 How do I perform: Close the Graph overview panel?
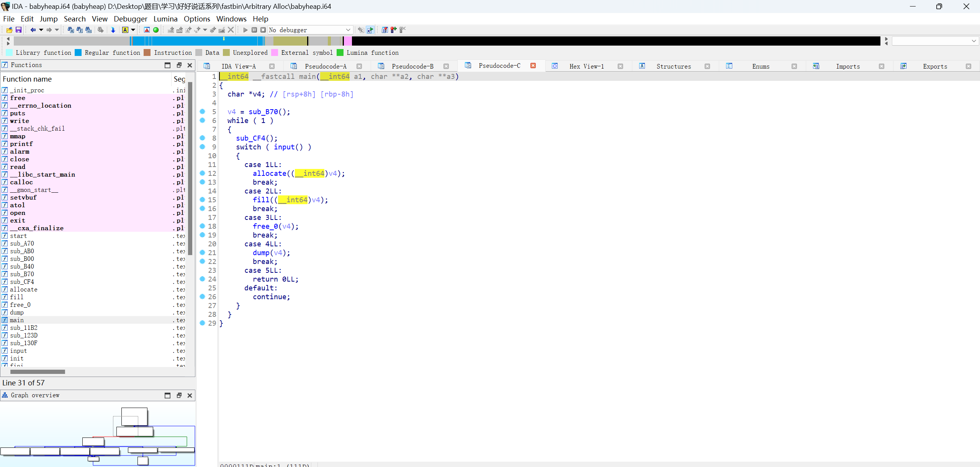pos(190,395)
